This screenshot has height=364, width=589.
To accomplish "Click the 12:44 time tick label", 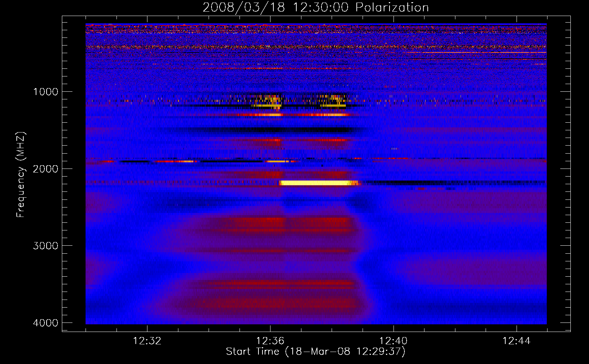I will (x=517, y=341).
